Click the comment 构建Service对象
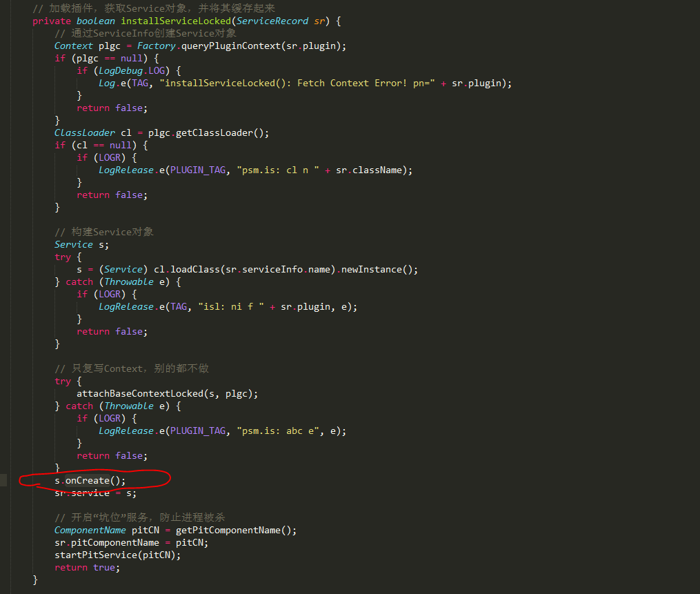The height and width of the screenshot is (594, 700). pos(104,232)
